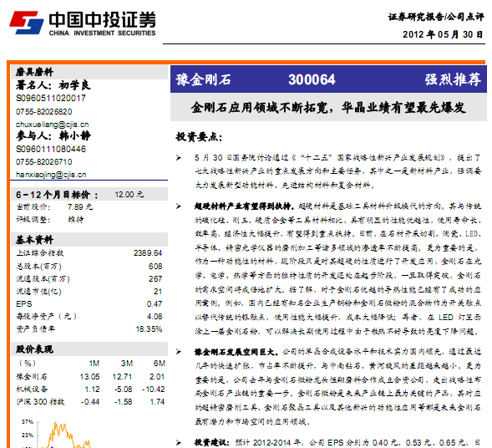This screenshot has height=448, width=492.
Task: Click '12.71' in the 豫金刚石 row
Action: (122, 376)
